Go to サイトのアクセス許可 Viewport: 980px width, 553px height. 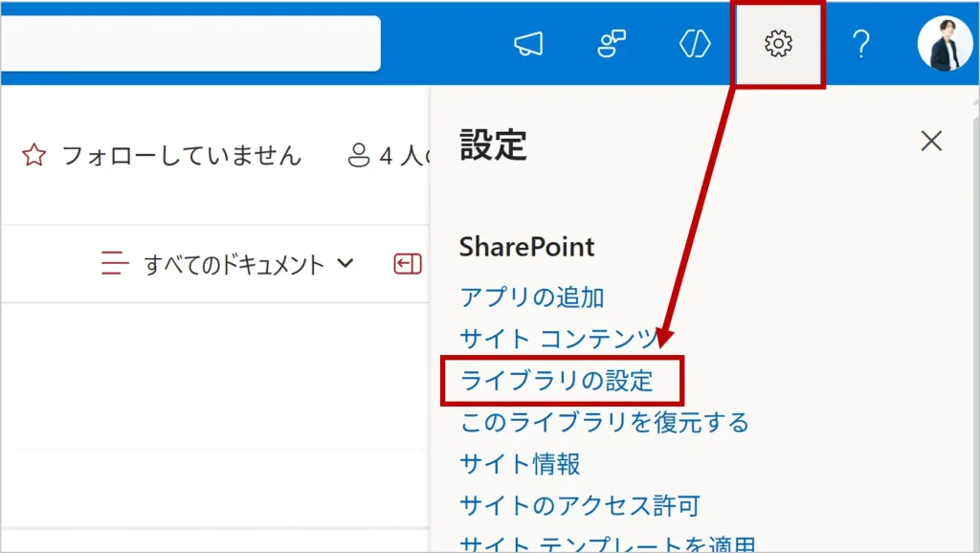[x=580, y=505]
